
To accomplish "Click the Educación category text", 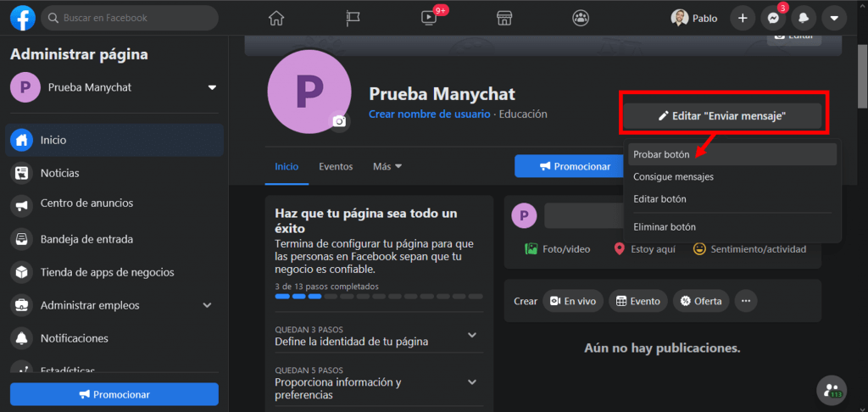I will tap(523, 114).
